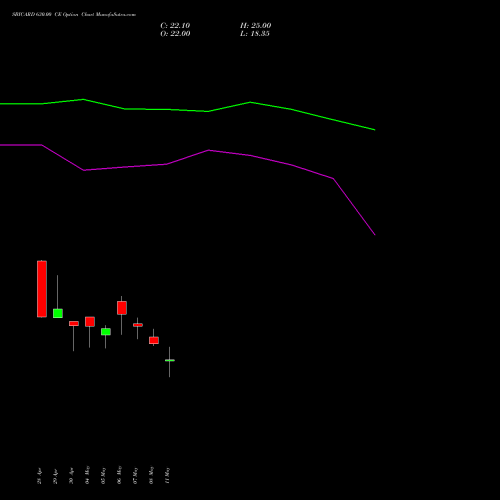Viewport: 500px width, 500px height.
Task: Click the "29 Apr" date axis label
Action: [55, 476]
